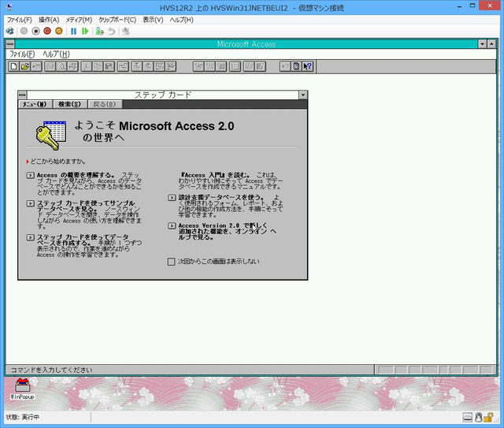Click the Help pointer question-mark icon
Screen dimensions: 504x428
pos(308,66)
